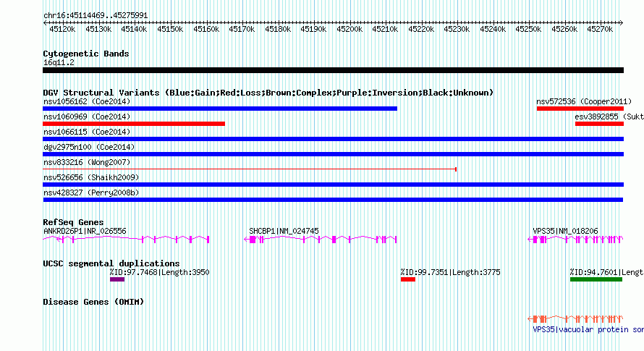This screenshot has height=351, width=644.
Task: Click the 45200k ruler tick label
Action: [x=349, y=29]
